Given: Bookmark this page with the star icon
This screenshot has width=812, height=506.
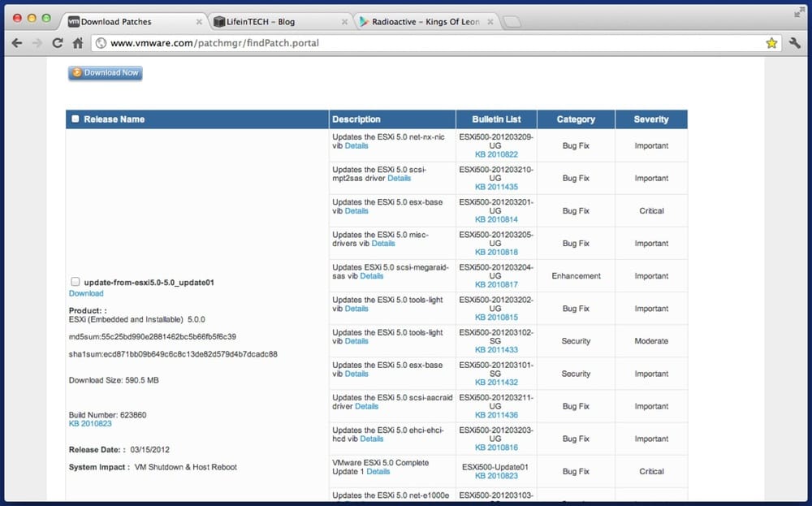Looking at the screenshot, I should coord(771,43).
